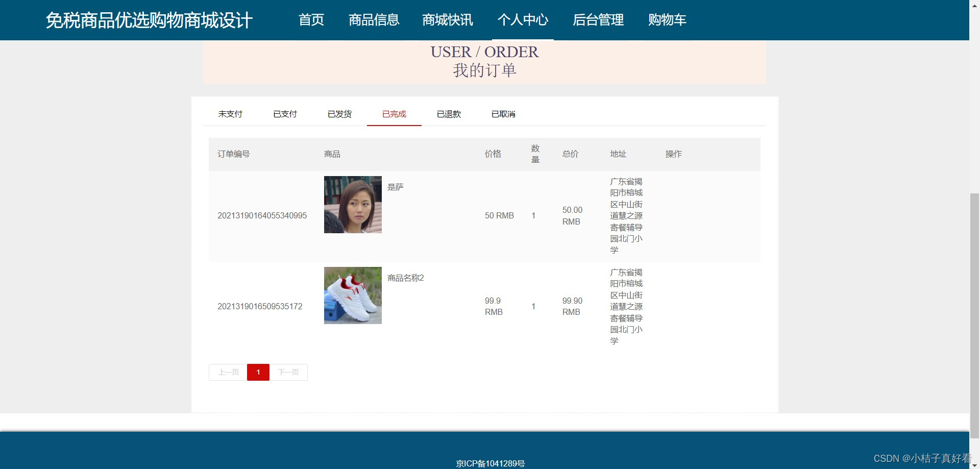This screenshot has width=980, height=469.
Task: Open 后台管理 from the navigation bar
Action: [598, 20]
